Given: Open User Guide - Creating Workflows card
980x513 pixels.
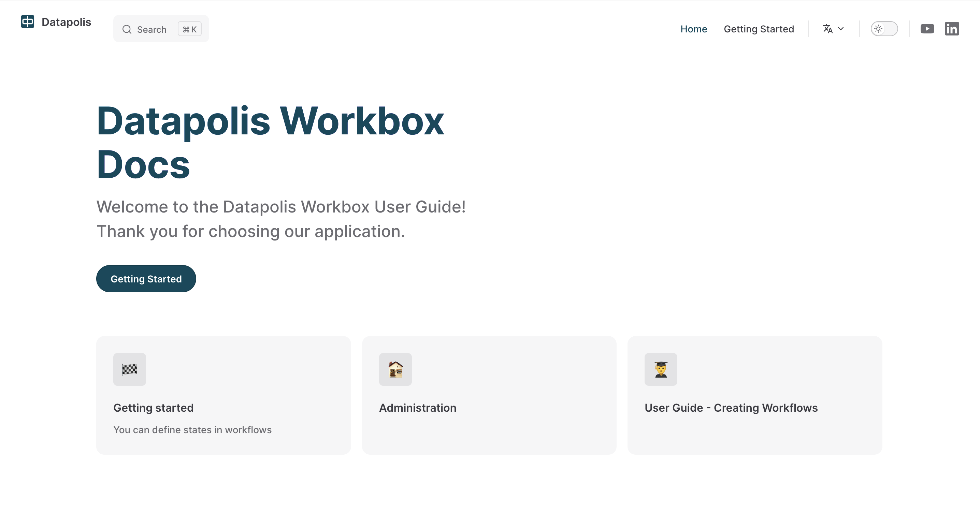Looking at the screenshot, I should [731, 408].
